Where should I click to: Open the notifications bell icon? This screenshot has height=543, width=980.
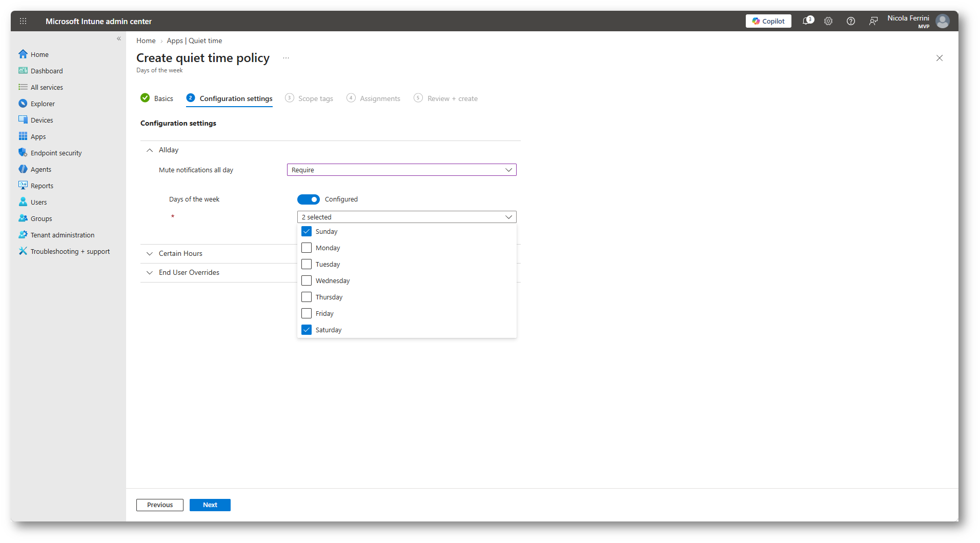[807, 21]
